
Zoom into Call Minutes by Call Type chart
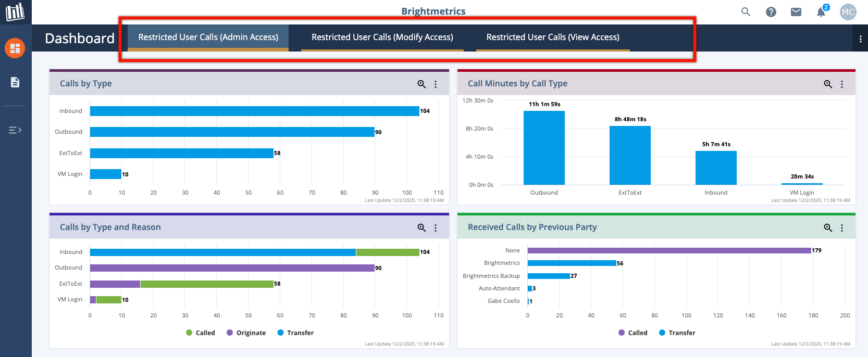[828, 84]
